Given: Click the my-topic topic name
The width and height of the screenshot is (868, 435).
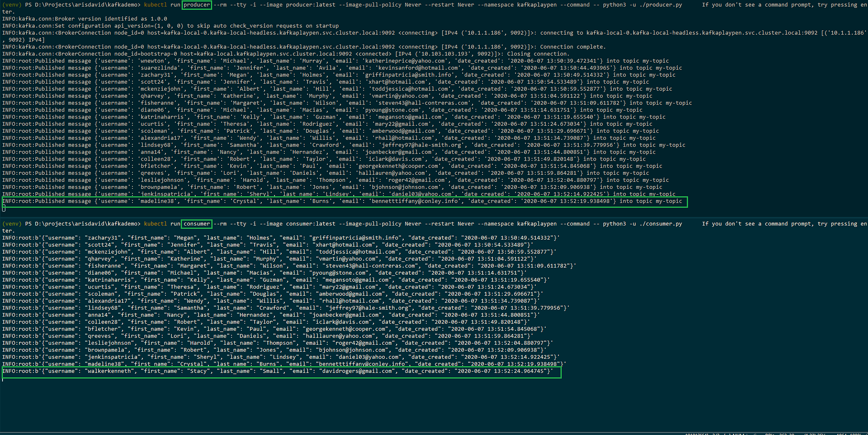Looking at the screenshot, I should point(669,201).
